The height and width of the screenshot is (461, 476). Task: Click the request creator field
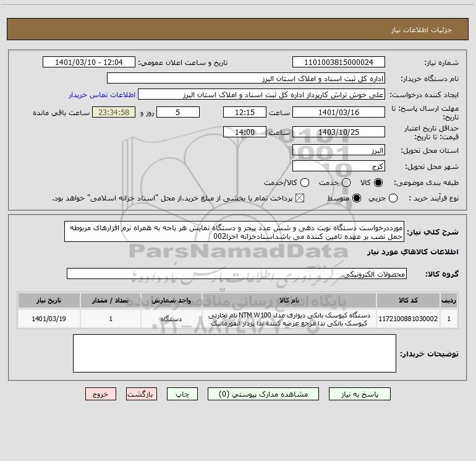[x=261, y=94]
